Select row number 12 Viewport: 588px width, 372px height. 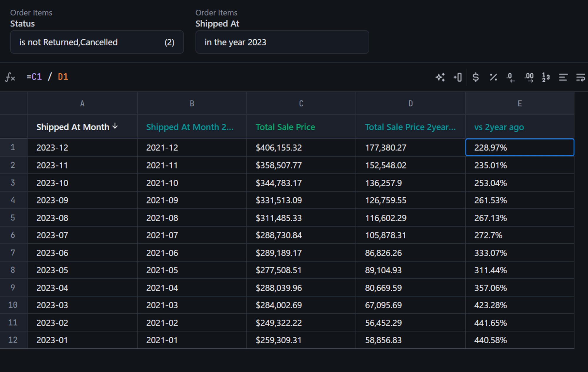tap(13, 340)
